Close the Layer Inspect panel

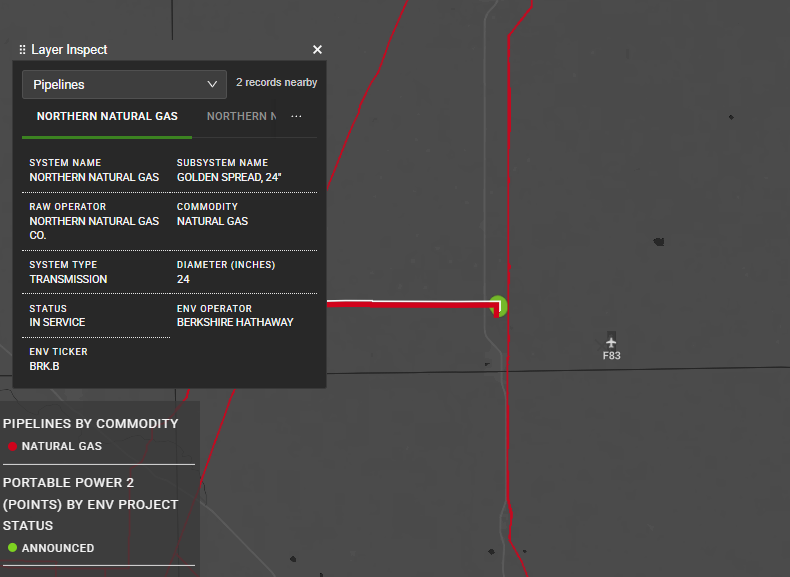click(317, 50)
